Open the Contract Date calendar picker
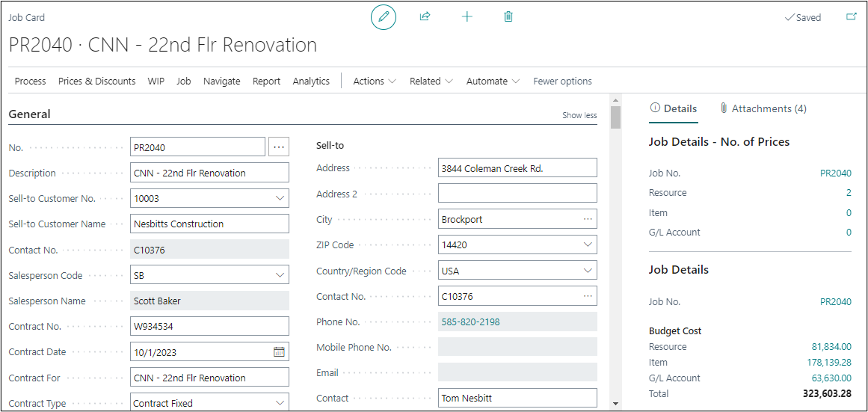868x412 pixels. 279,352
